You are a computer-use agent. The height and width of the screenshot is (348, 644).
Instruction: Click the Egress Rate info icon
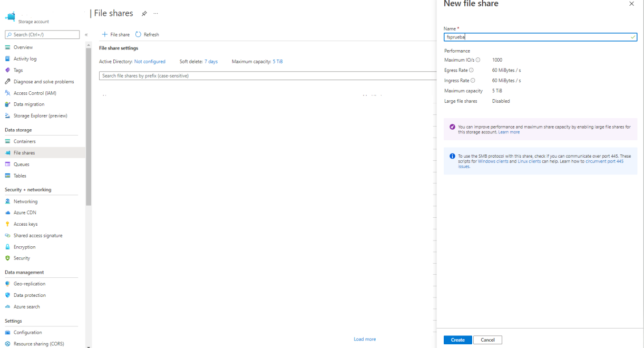(x=471, y=70)
